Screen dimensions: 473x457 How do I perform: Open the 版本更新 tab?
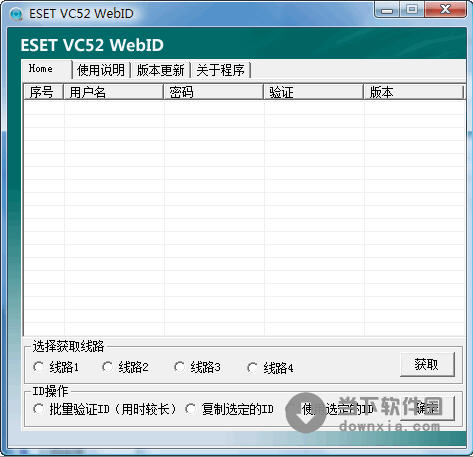[160, 70]
